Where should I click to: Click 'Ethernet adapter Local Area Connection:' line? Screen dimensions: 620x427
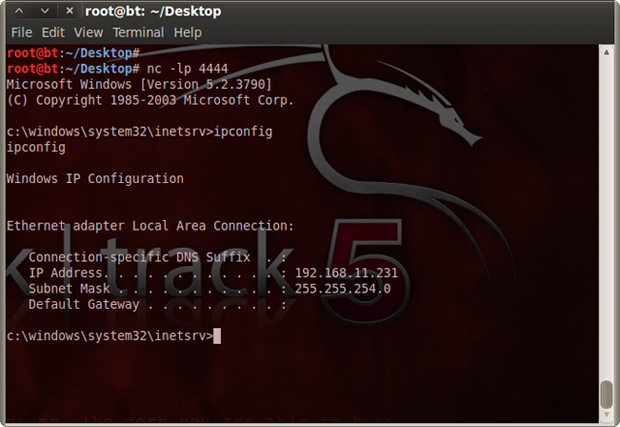point(150,226)
